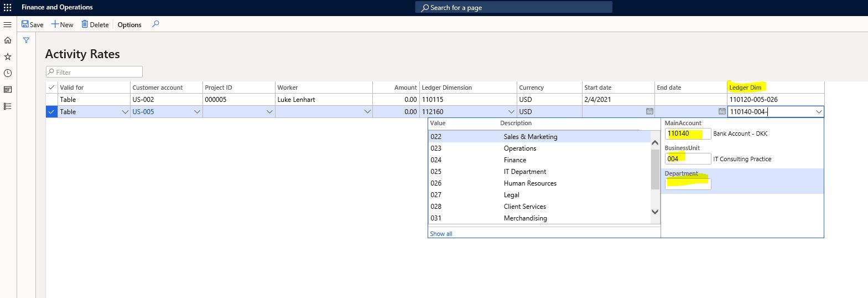Image resolution: width=868 pixels, height=298 pixels.
Task: Click the lookup list scrollbar down arrow
Action: click(655, 212)
